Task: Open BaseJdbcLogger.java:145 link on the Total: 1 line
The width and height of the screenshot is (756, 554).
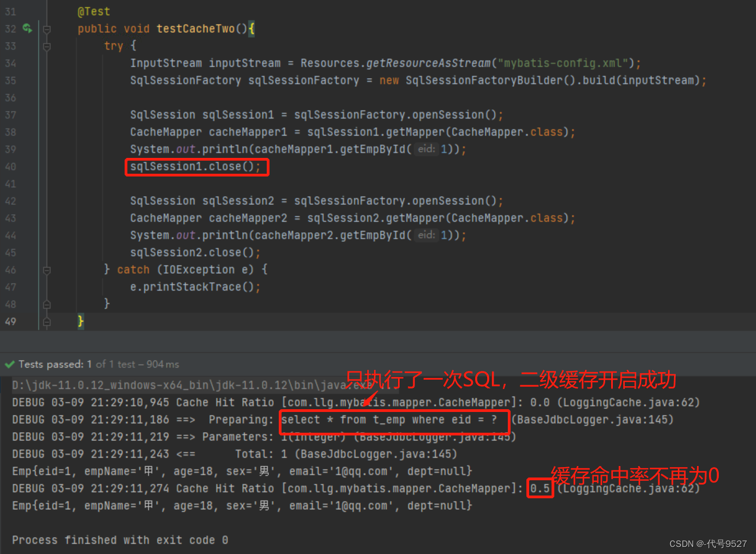Action: pyautogui.click(x=376, y=454)
